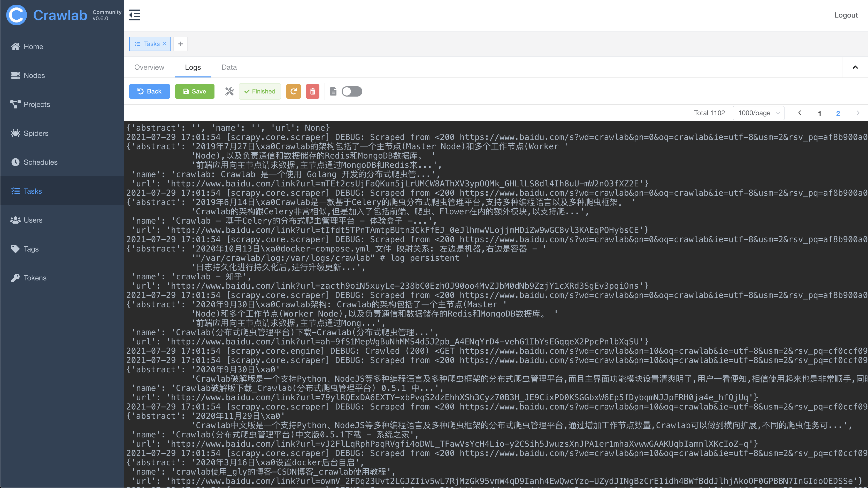Viewport: 868px width, 488px height.
Task: Collapse the header panel with chevron-up
Action: coord(855,67)
